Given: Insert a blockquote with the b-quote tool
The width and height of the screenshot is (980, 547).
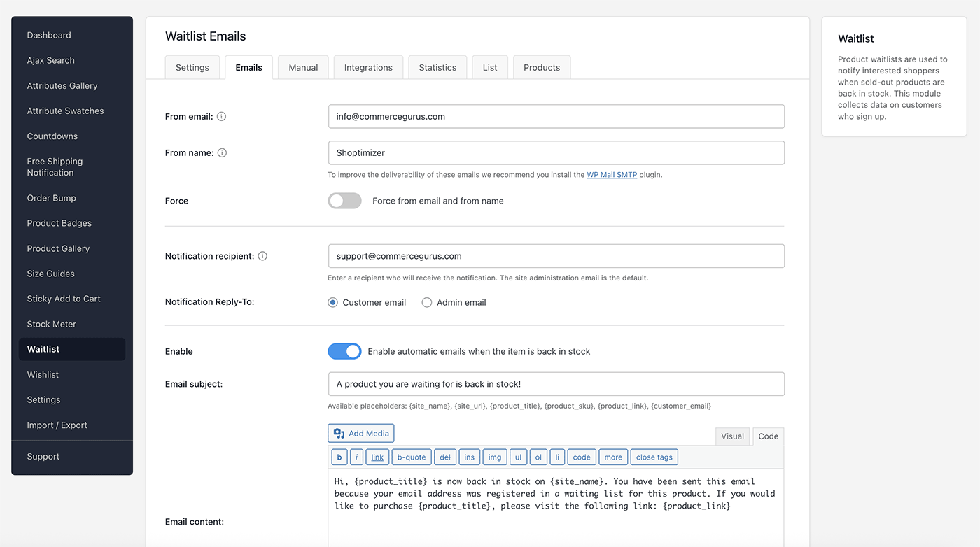Looking at the screenshot, I should tap(411, 457).
